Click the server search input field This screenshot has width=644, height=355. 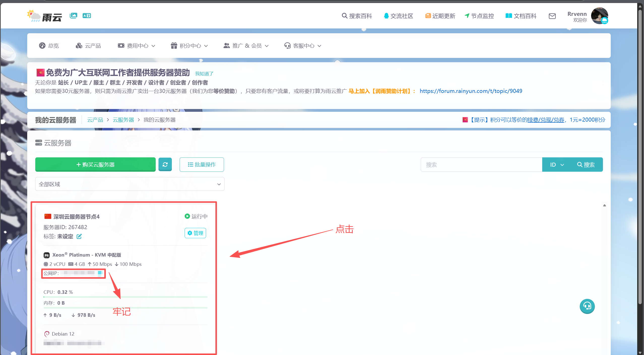pyautogui.click(x=481, y=165)
